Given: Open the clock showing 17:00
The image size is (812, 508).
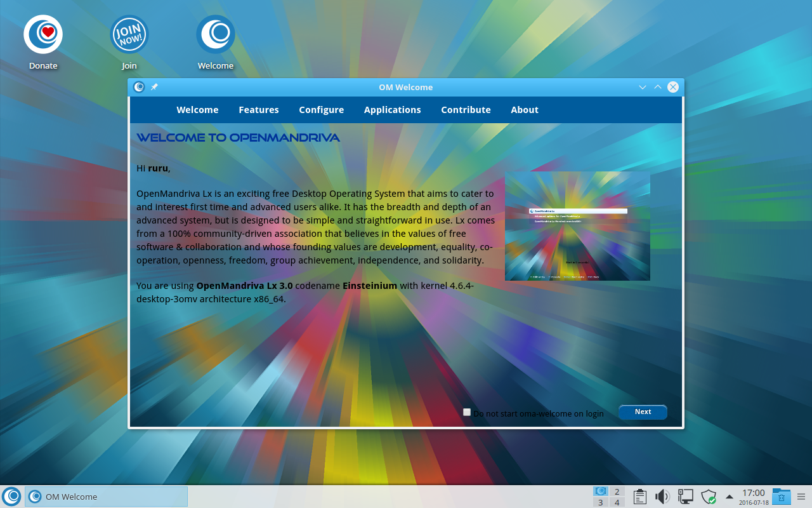Looking at the screenshot, I should tap(753, 497).
